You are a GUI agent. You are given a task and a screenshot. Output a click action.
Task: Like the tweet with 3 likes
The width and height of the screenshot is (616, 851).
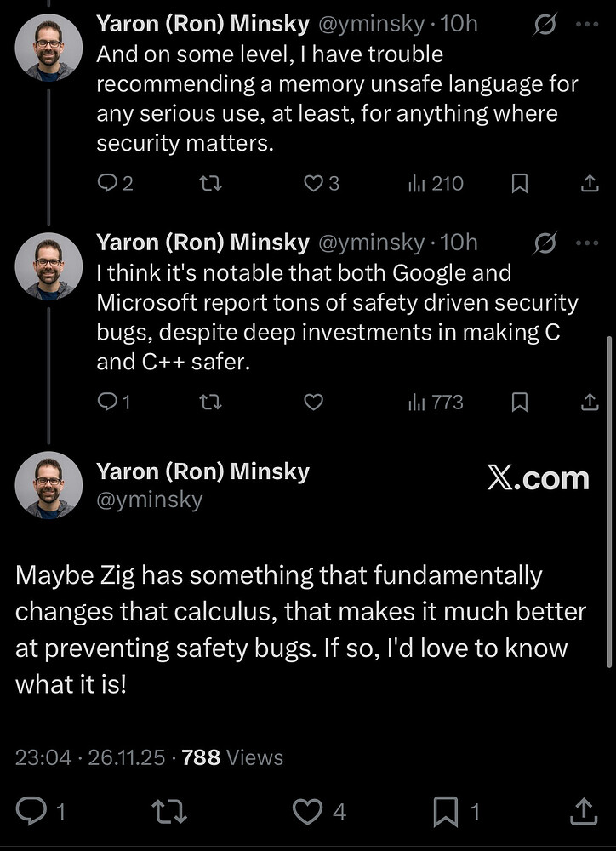313,183
